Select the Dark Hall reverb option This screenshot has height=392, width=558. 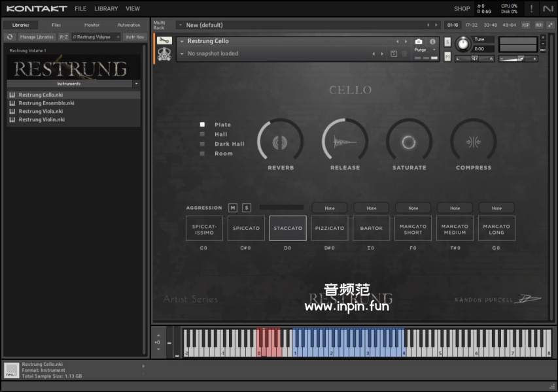[203, 144]
